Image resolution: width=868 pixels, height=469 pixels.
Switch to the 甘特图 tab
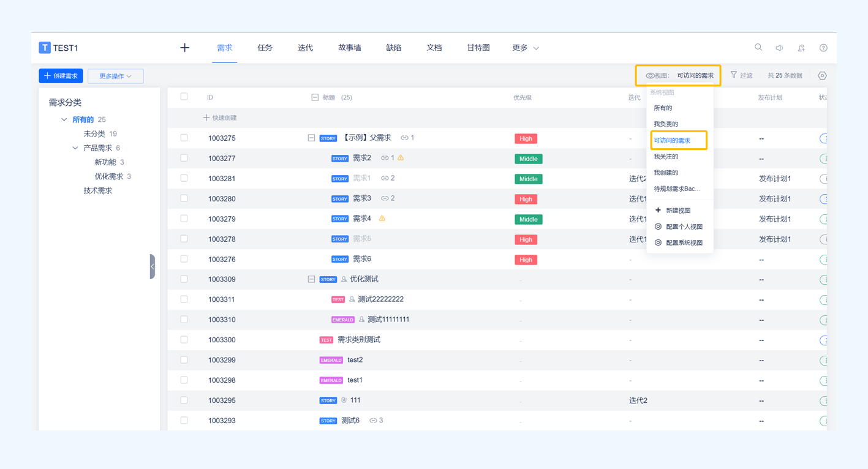tap(478, 48)
